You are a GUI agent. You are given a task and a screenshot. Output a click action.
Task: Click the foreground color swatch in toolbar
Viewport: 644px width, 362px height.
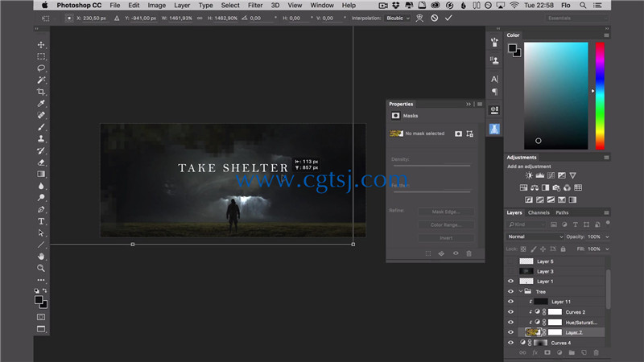tap(39, 299)
